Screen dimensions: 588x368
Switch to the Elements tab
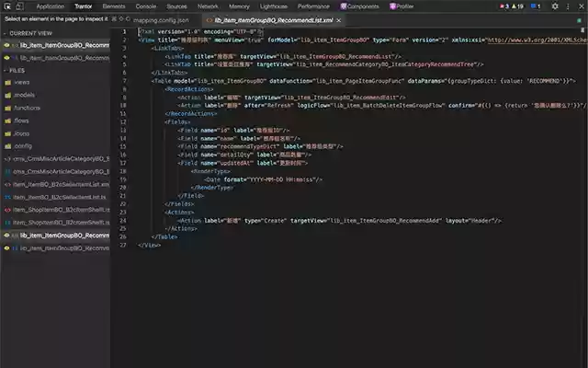click(x=114, y=6)
